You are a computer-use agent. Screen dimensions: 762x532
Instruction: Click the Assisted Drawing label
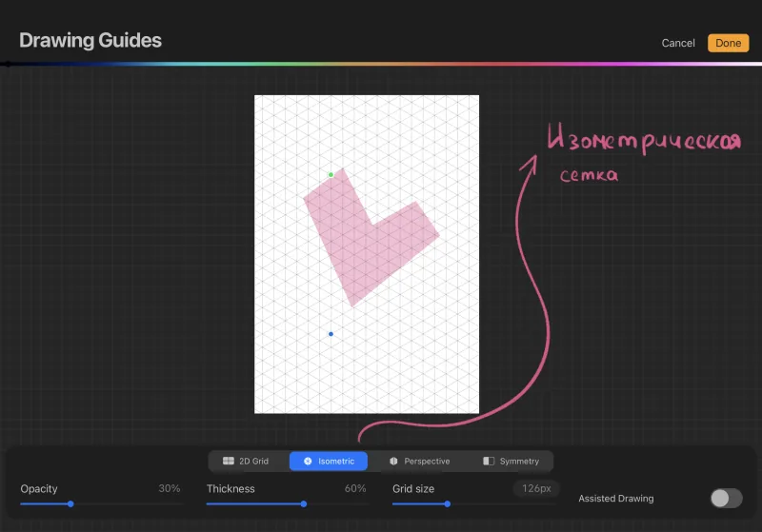(615, 499)
